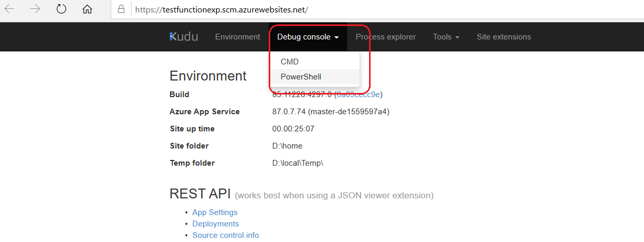
Task: Select CMD from Debug console menu
Action: pyautogui.click(x=314, y=61)
